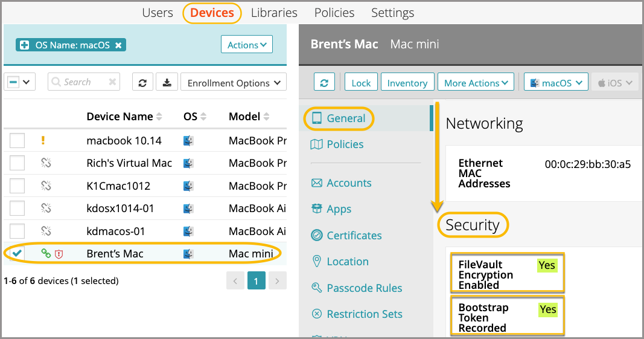Click the download/export device list icon

(x=167, y=83)
